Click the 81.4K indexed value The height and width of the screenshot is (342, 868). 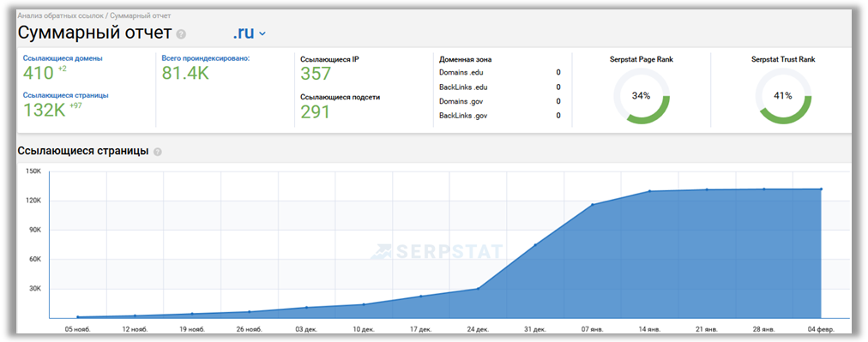click(185, 73)
